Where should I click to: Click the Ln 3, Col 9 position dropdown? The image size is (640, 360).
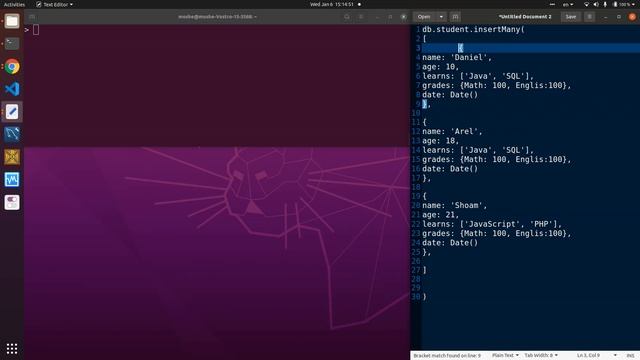pos(596,356)
